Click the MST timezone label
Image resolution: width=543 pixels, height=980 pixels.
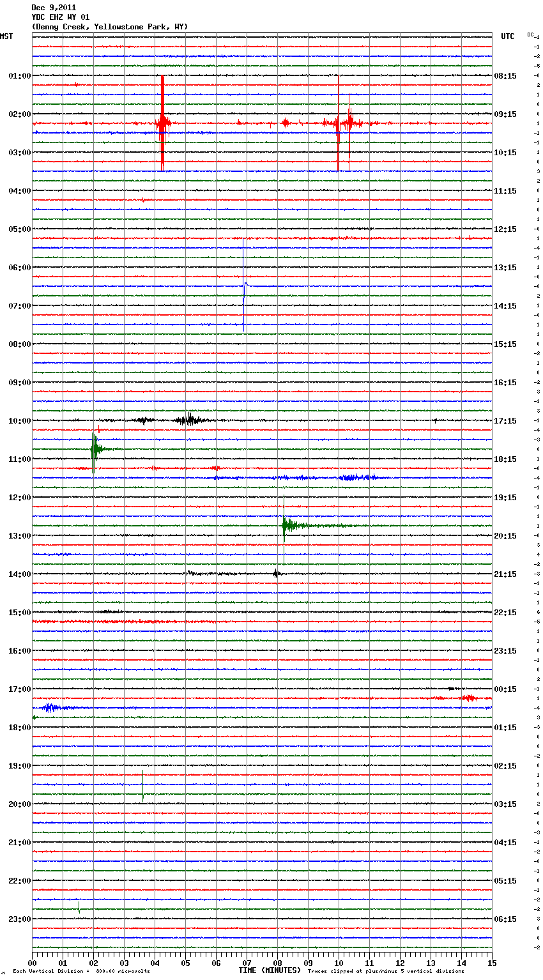pyautogui.click(x=6, y=36)
